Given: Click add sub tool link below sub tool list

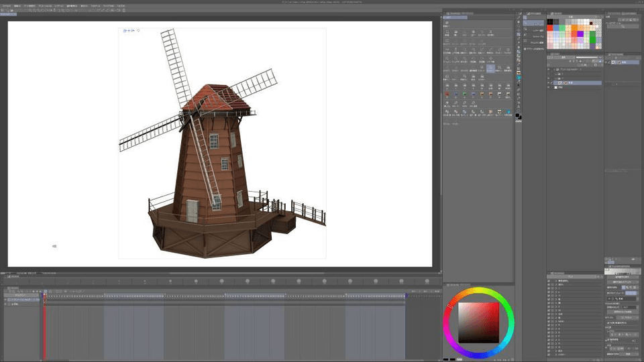Looking at the screenshot, I should click(535, 49).
